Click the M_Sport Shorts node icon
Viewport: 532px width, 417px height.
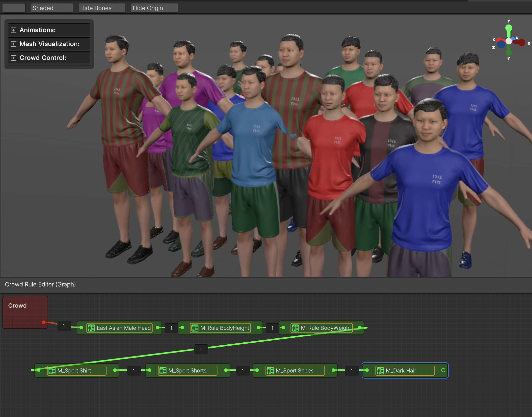point(163,371)
